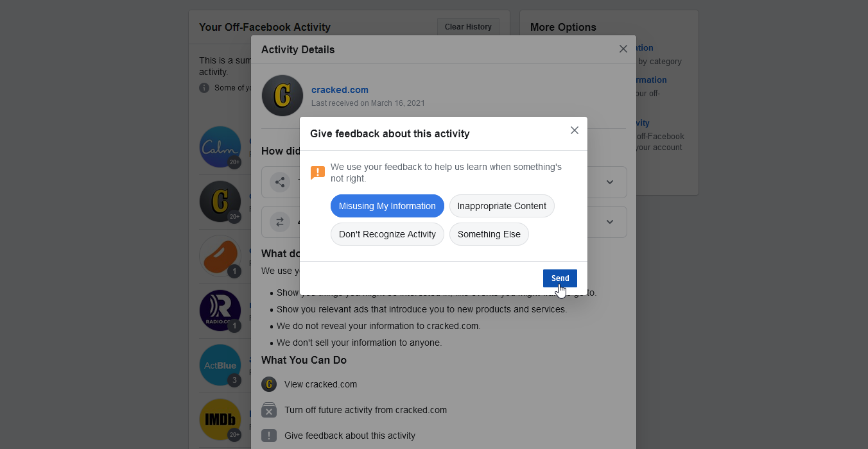Pick the Something Else option

pos(489,234)
